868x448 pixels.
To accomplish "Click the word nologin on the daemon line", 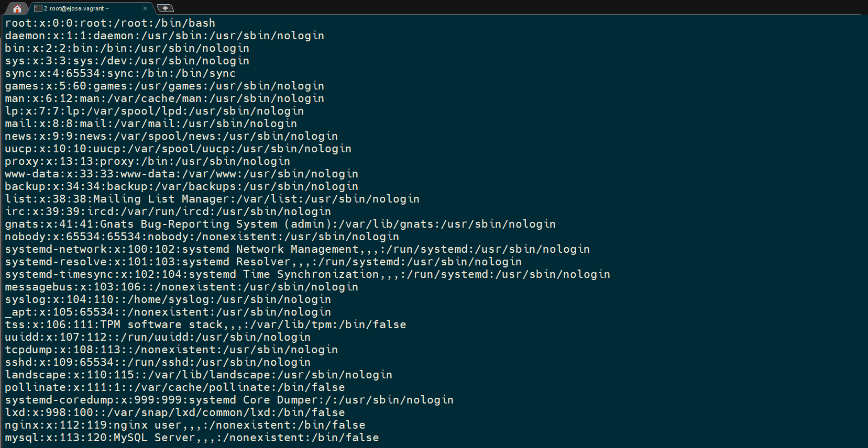I will click(x=301, y=35).
